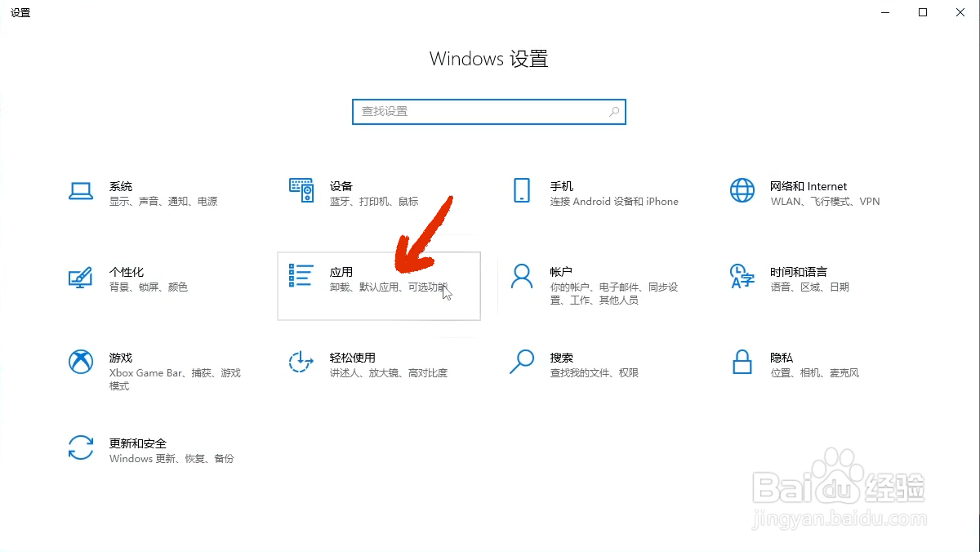Open the Apps list icon
The width and height of the screenshot is (980, 552).
click(301, 276)
